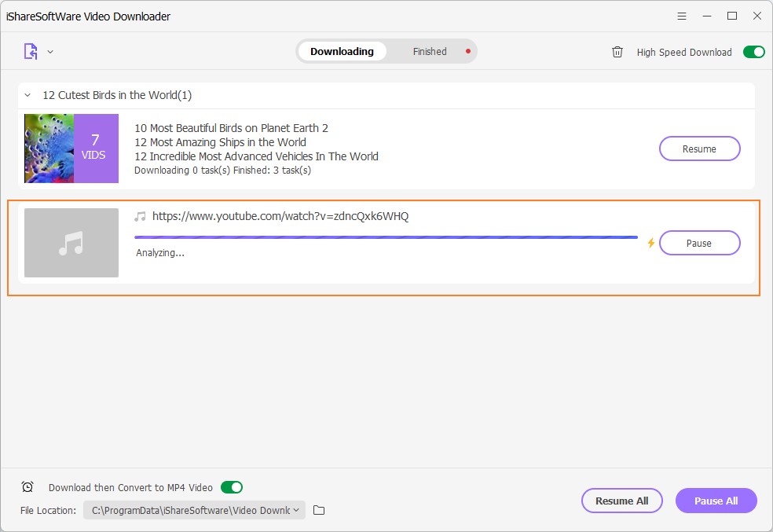Collapse the 12 Cutest Birds playlist group
The width and height of the screenshot is (773, 532).
(28, 95)
